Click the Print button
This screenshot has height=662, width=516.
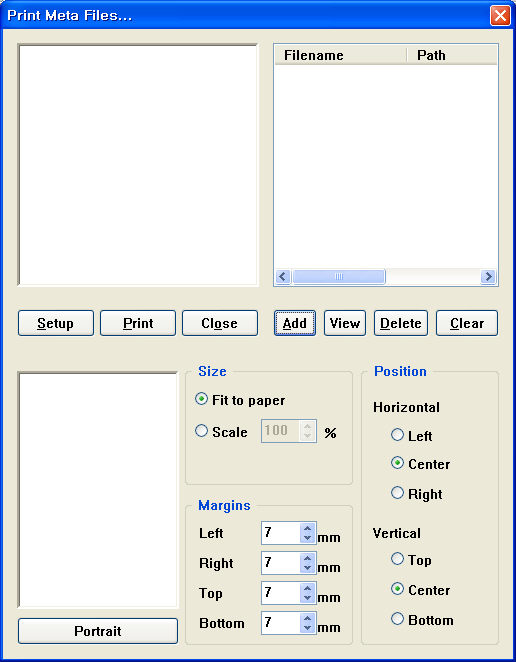pyautogui.click(x=138, y=323)
